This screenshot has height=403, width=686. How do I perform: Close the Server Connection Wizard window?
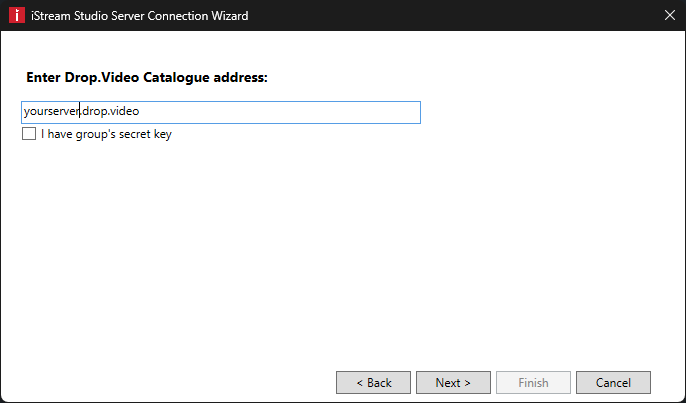click(x=669, y=15)
